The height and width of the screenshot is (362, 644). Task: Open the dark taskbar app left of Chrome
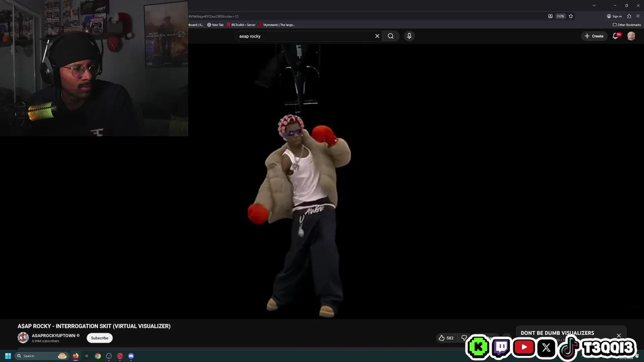tap(87, 356)
